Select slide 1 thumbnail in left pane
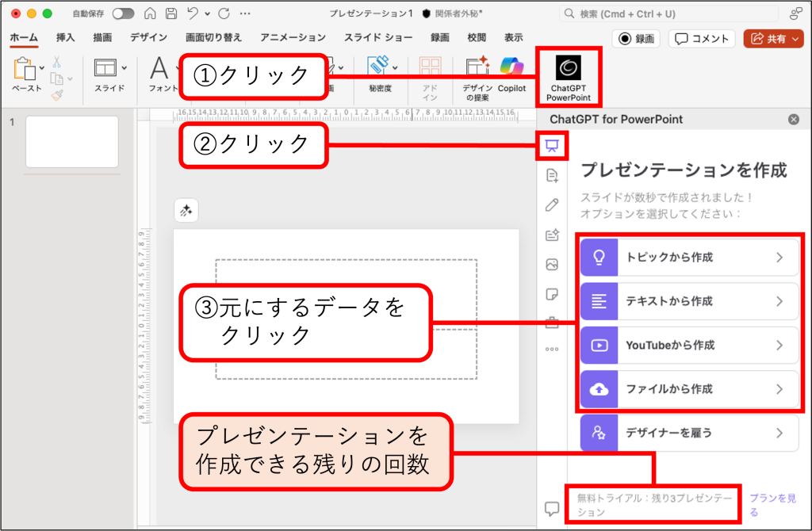Screen dimensions: 812x531 click(x=72, y=142)
